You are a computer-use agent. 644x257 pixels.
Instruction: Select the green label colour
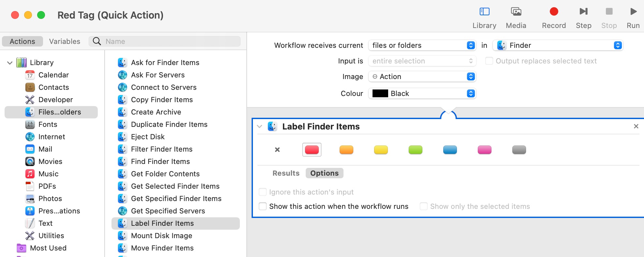pyautogui.click(x=416, y=150)
